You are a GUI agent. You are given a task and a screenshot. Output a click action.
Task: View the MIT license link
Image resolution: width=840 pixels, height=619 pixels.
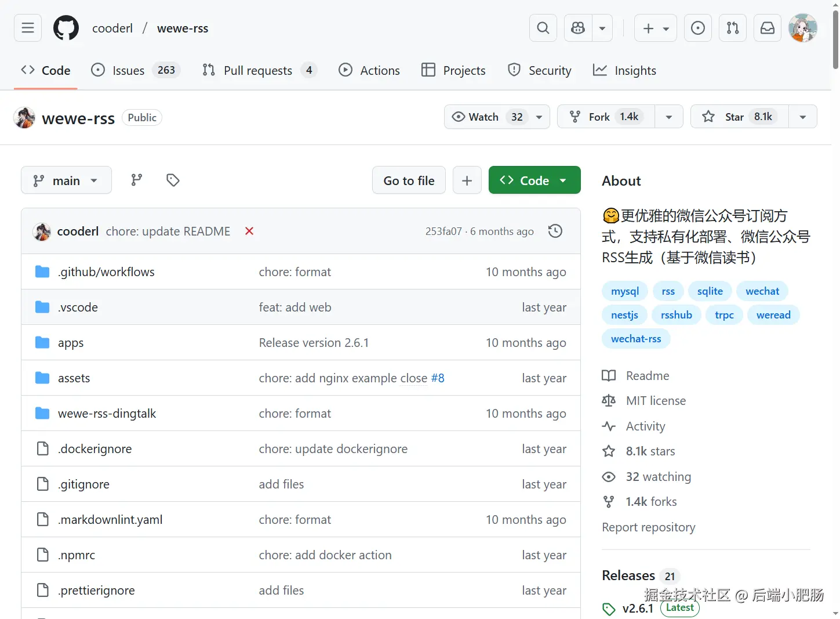[x=644, y=401]
